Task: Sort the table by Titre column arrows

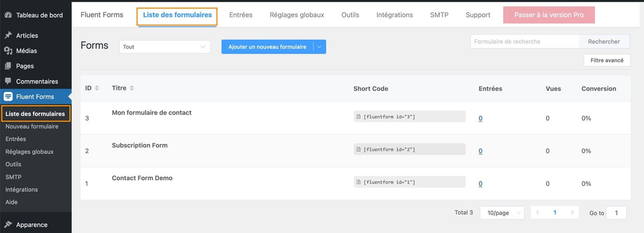Action: [x=132, y=88]
